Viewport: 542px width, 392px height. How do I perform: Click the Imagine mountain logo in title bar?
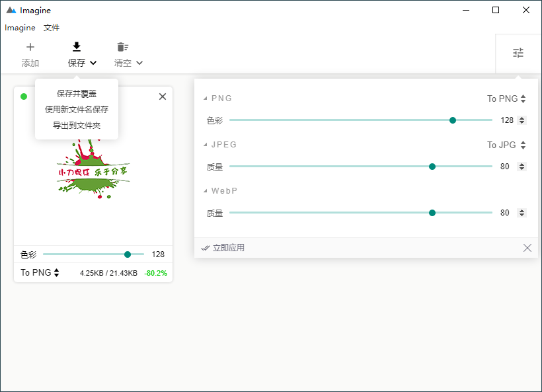point(10,10)
